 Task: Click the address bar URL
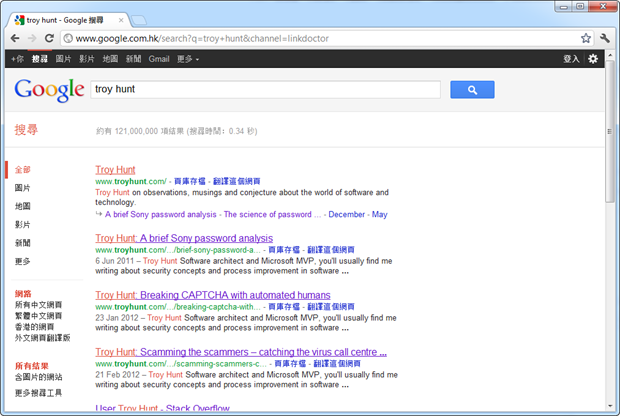202,38
